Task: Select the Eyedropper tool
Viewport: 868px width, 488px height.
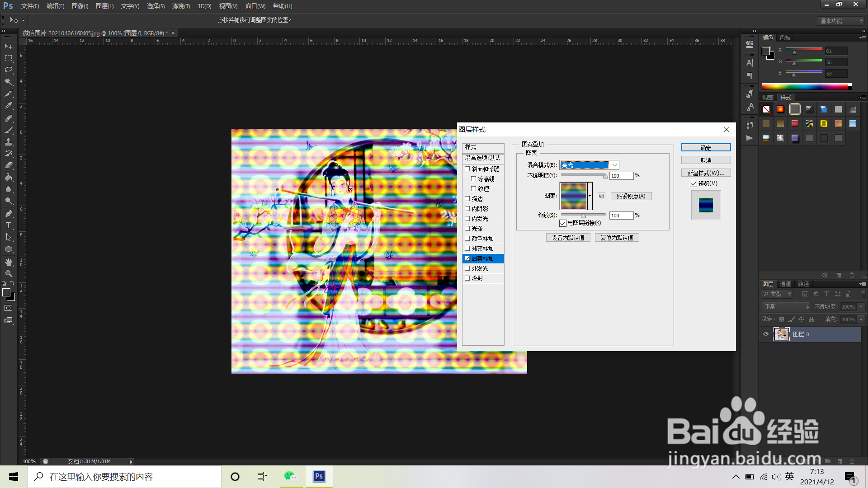Action: (9, 106)
